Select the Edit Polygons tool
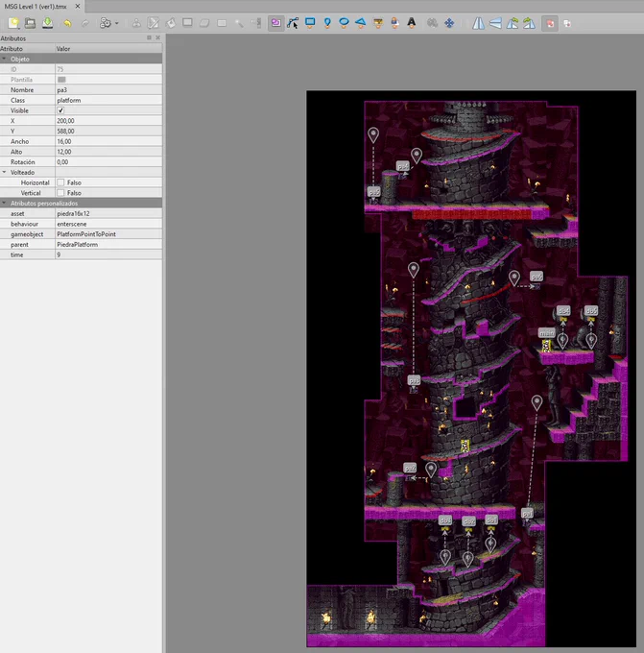 pos(293,23)
